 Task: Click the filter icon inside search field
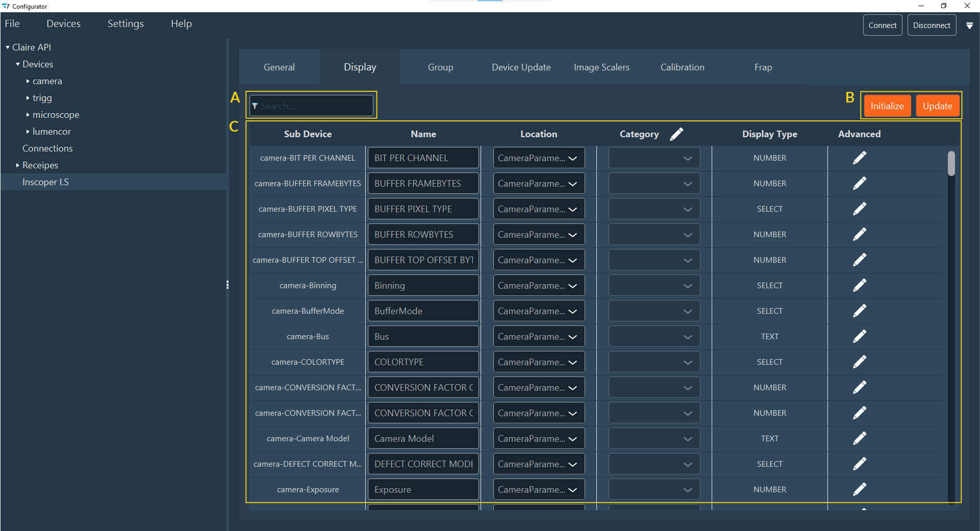point(255,106)
